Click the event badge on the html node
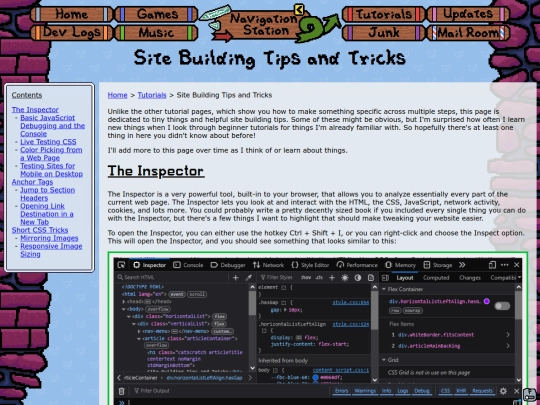 (177, 294)
